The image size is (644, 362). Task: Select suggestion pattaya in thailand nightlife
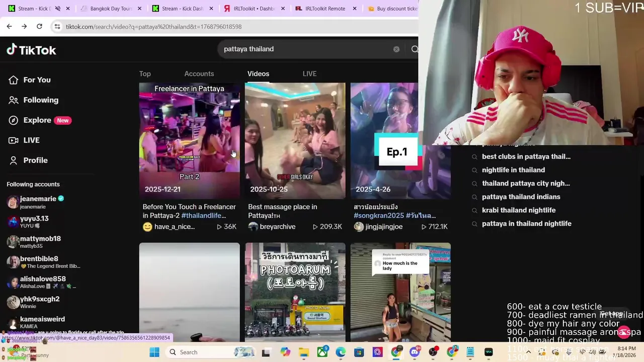point(526,224)
